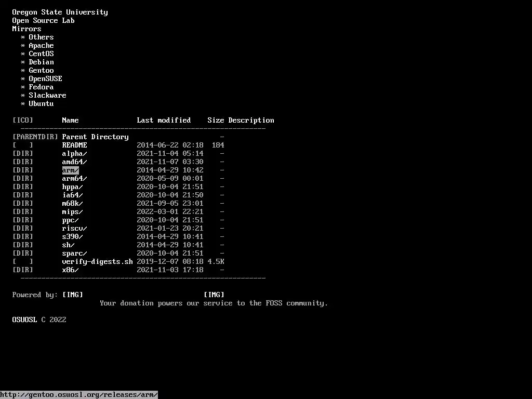Open the ppc/ directory

click(70, 220)
